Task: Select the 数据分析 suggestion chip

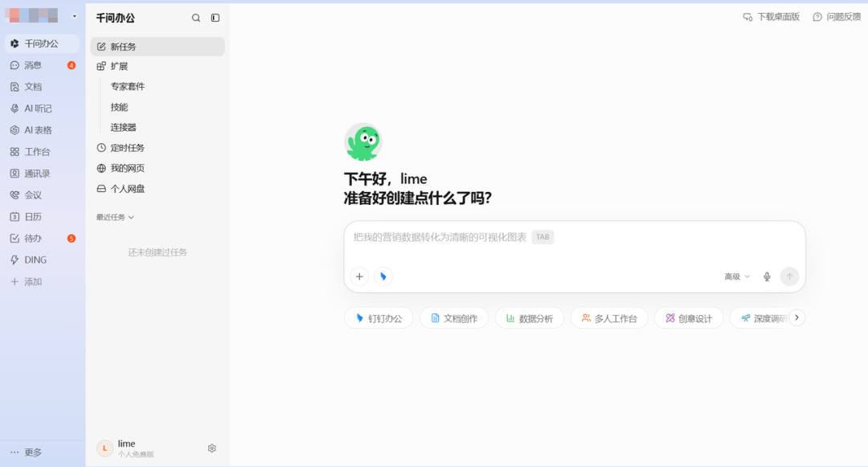Action: [529, 318]
